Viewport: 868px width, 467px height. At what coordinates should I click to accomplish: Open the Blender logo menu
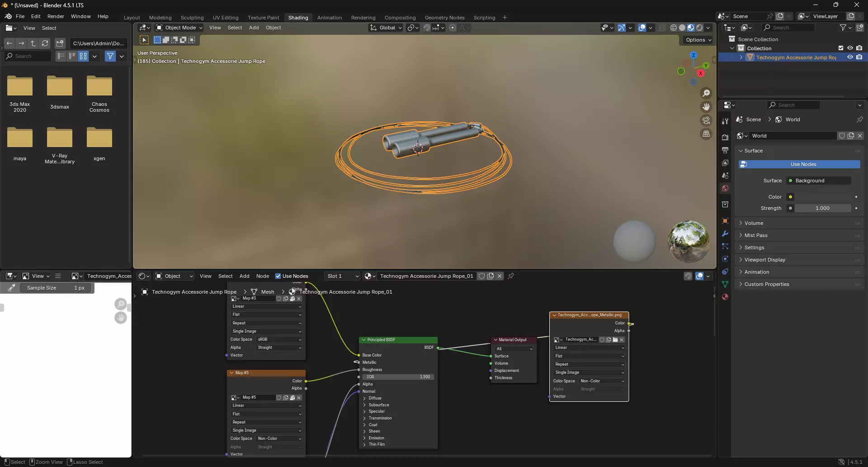[x=8, y=16]
